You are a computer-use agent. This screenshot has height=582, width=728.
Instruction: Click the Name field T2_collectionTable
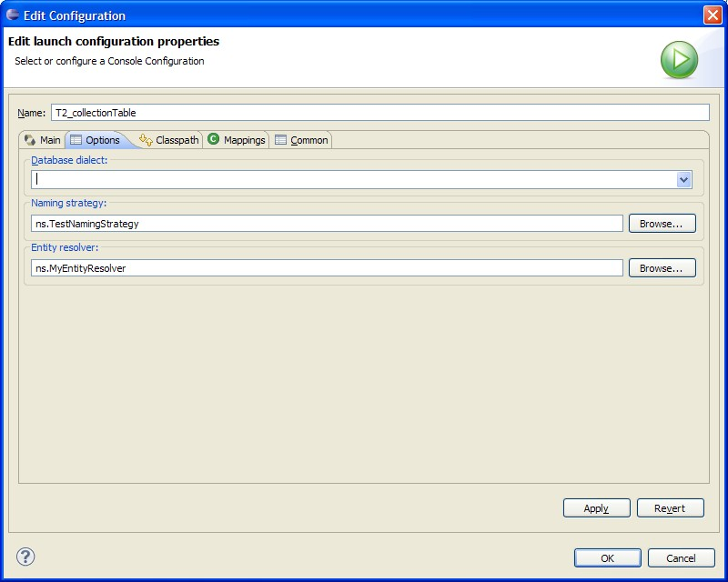[x=380, y=113]
